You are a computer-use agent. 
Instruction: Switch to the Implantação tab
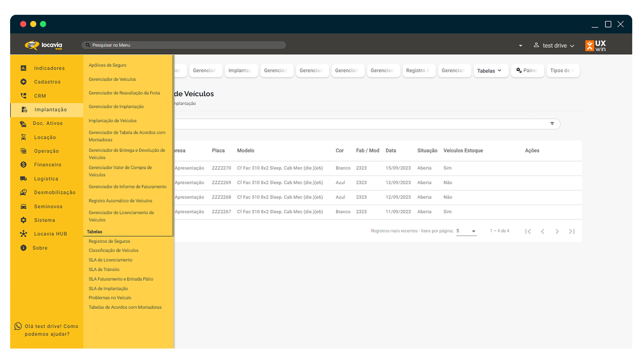pyautogui.click(x=241, y=70)
